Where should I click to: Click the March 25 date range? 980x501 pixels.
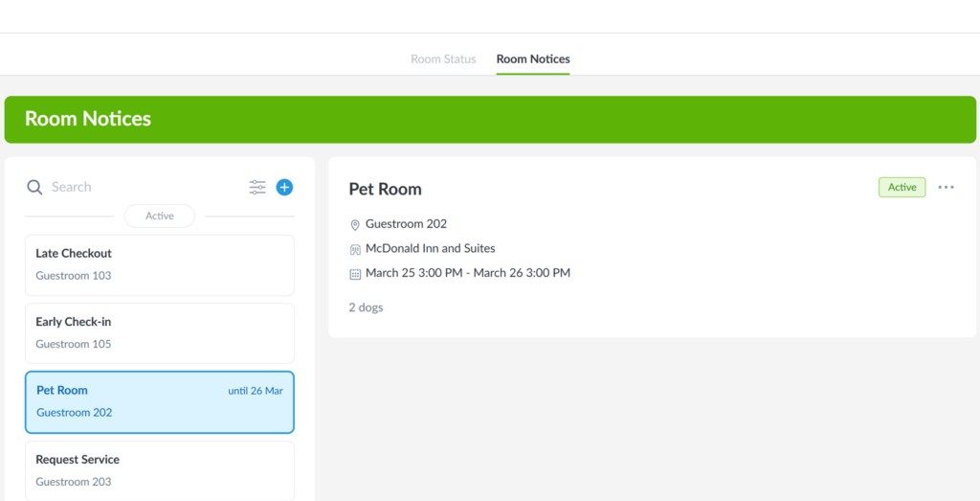click(x=467, y=274)
